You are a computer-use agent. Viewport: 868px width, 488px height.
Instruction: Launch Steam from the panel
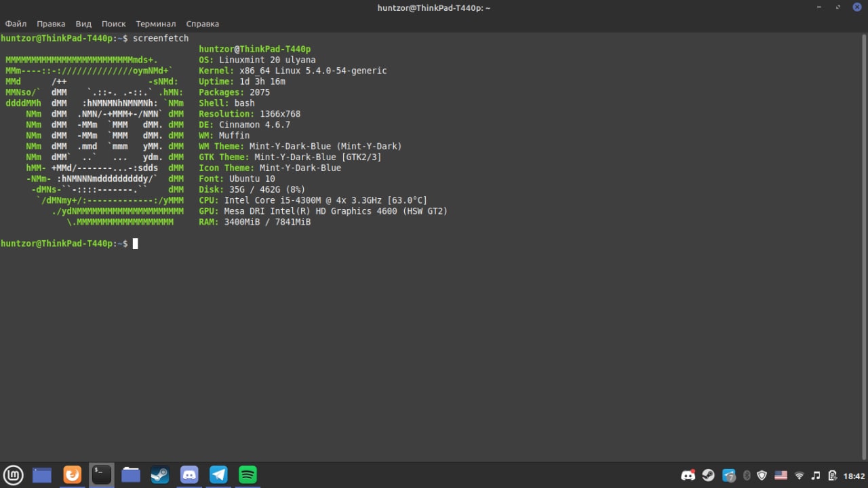pos(160,474)
